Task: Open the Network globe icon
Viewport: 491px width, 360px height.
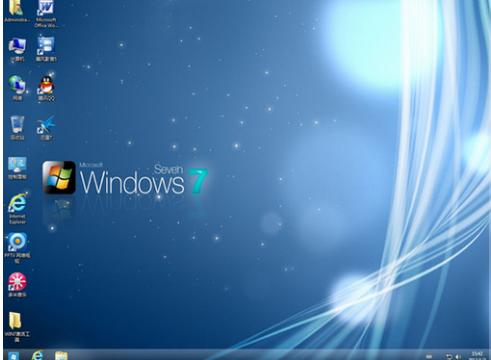Action: pos(17,88)
